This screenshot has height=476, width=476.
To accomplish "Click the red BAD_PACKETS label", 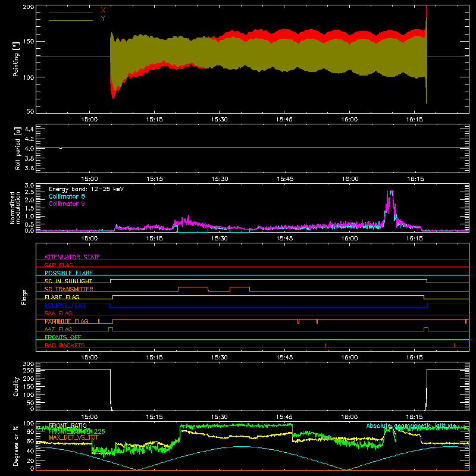I will coord(65,345).
